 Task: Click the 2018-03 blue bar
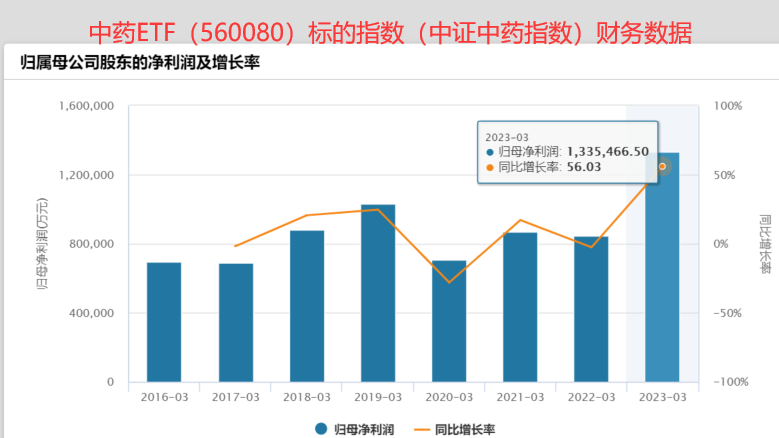point(307,306)
